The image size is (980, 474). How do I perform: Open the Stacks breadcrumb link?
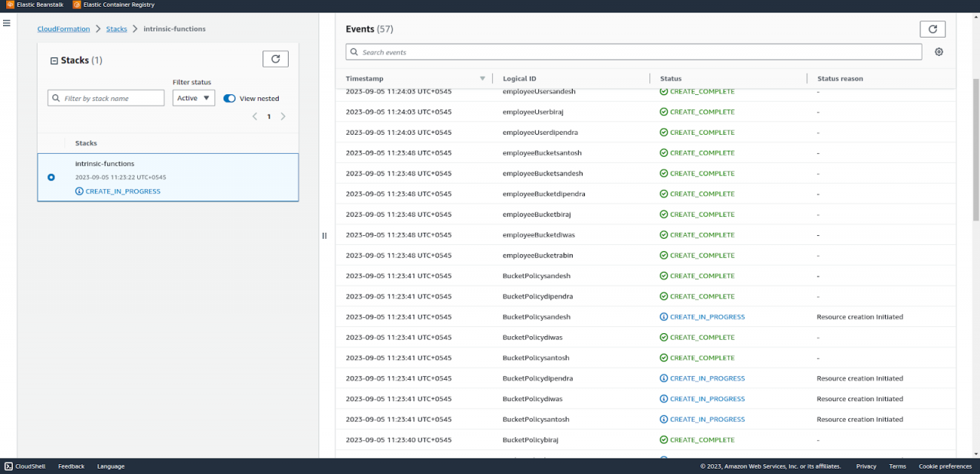tap(116, 28)
